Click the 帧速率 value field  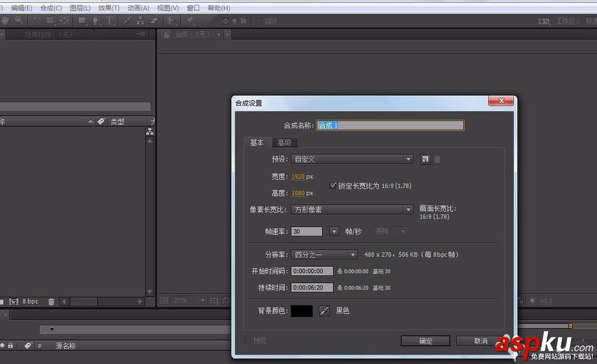point(306,231)
